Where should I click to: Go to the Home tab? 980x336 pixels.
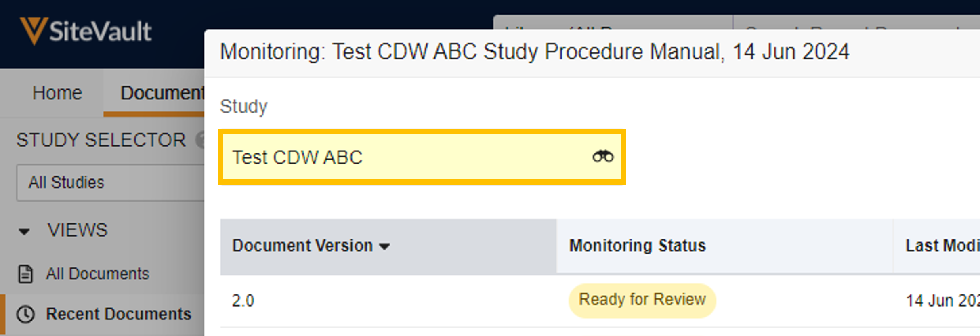57,93
